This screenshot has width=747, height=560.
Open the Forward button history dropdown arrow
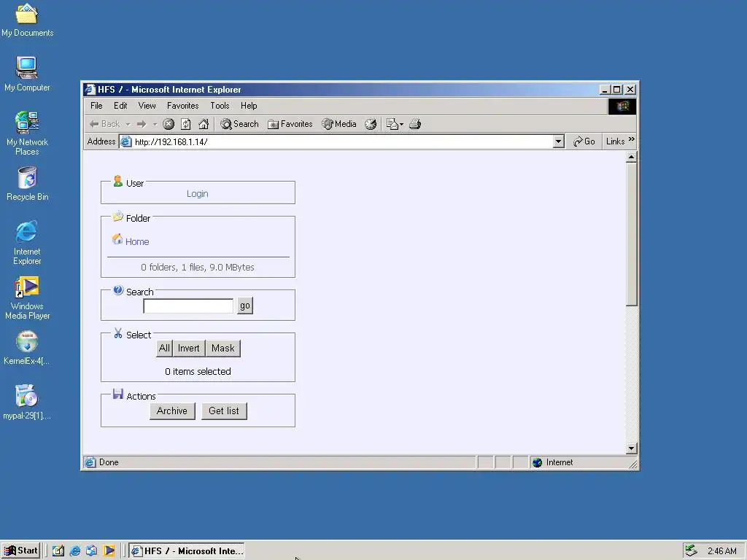tap(155, 125)
